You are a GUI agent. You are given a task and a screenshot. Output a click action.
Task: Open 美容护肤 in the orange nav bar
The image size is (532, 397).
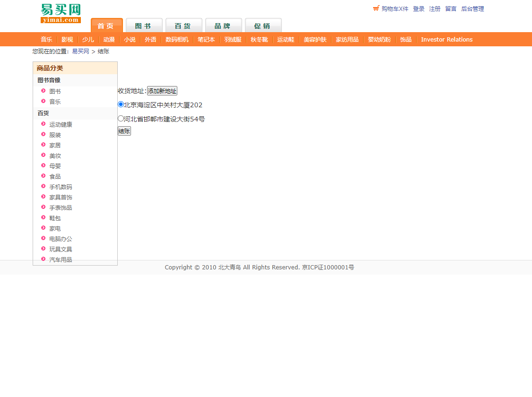click(x=315, y=40)
